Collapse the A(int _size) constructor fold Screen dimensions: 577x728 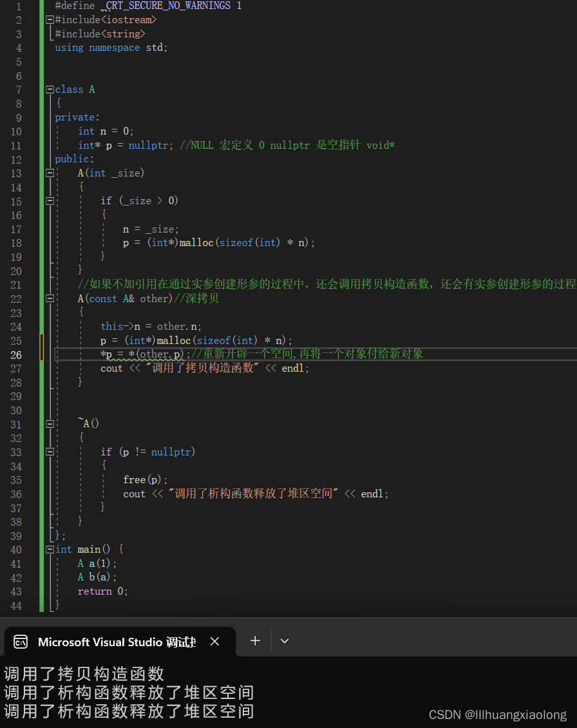tap(50, 173)
